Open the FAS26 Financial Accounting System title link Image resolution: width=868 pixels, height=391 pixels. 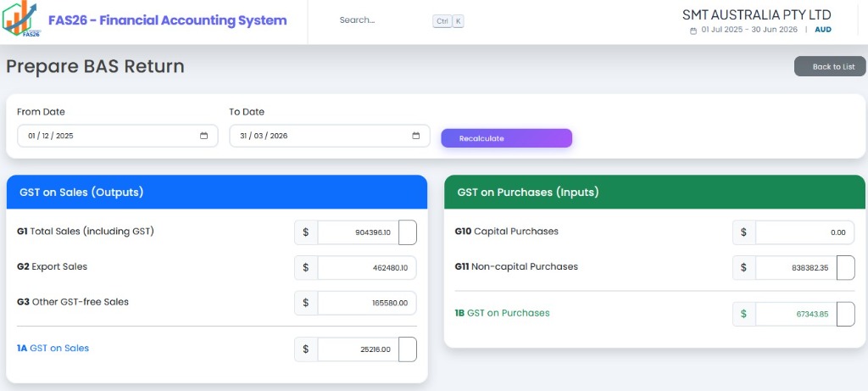167,20
